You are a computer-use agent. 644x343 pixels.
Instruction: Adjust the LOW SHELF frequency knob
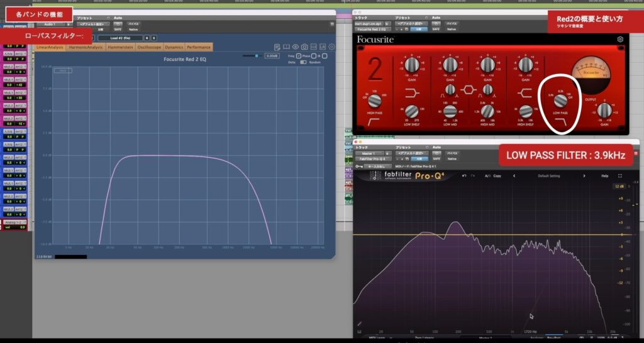point(412,111)
